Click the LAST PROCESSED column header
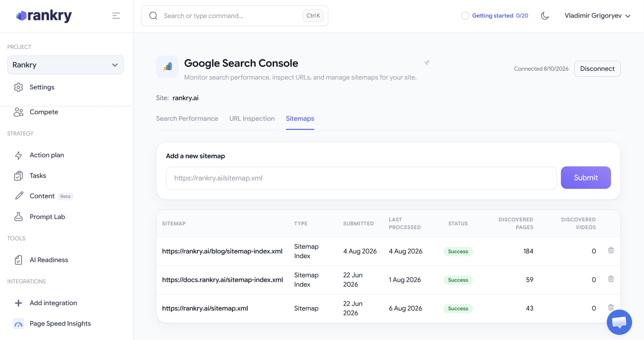Image resolution: width=644 pixels, height=340 pixels. (x=405, y=223)
